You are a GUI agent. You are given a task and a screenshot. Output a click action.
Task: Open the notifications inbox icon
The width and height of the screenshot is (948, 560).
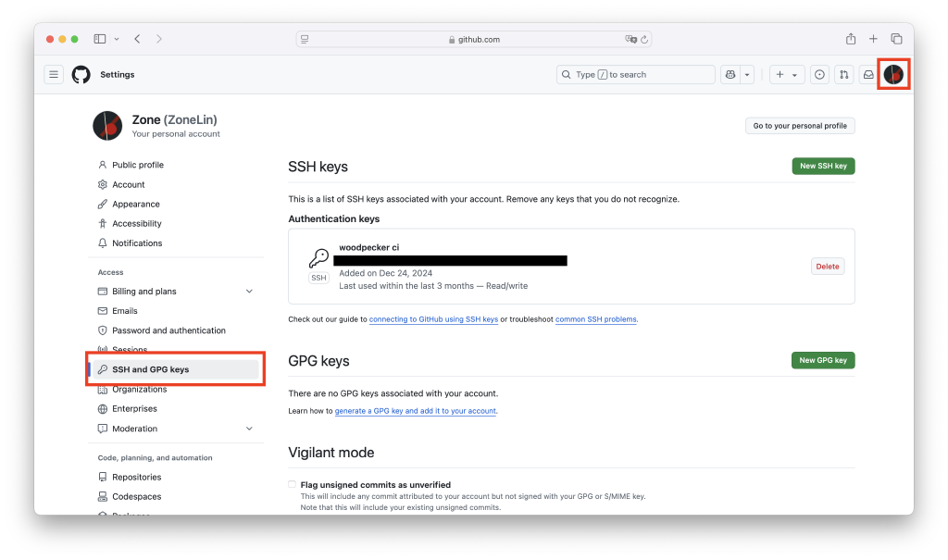click(x=867, y=74)
